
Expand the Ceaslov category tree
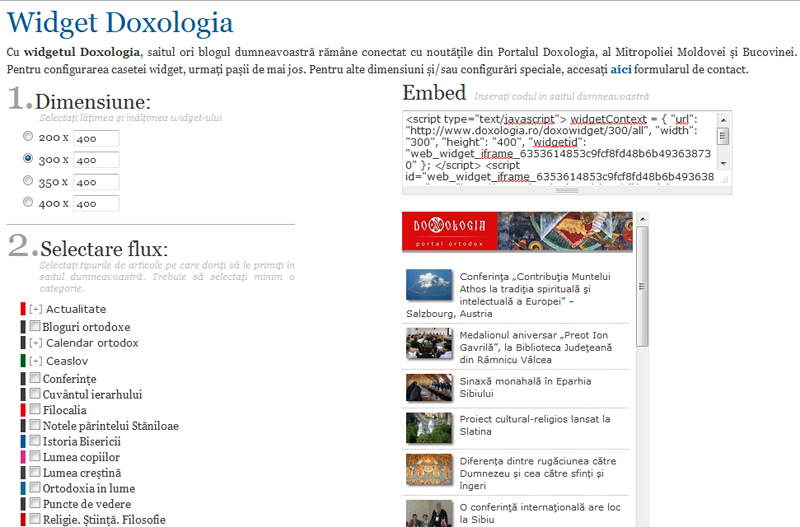pos(36,360)
